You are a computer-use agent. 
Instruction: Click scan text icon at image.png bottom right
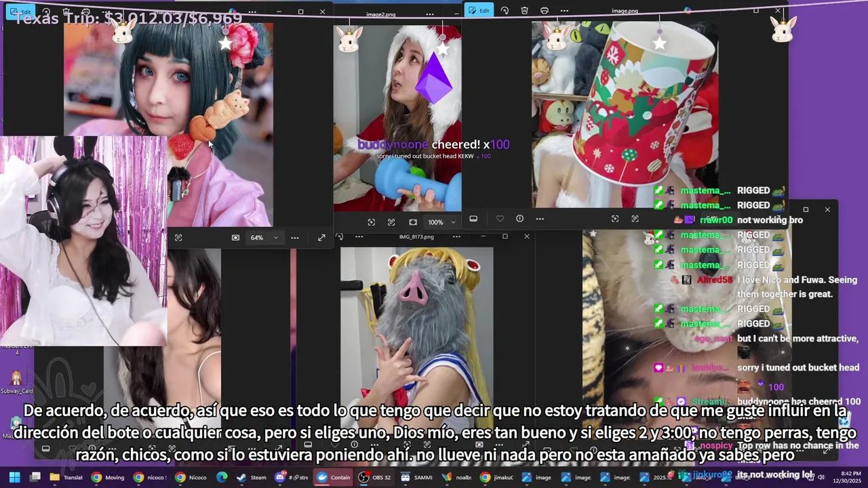(635, 219)
